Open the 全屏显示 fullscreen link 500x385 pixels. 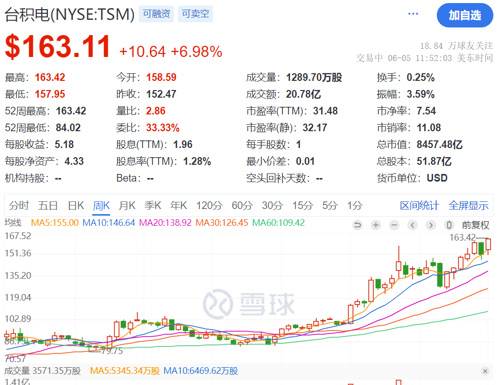pos(469,206)
